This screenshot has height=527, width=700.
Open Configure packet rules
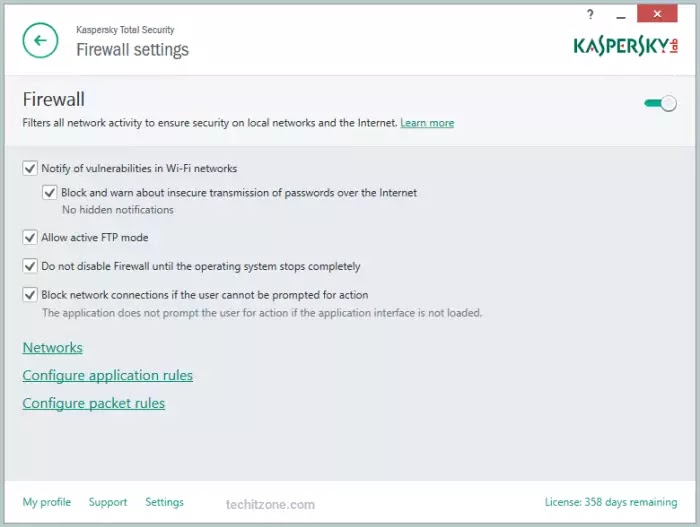[x=94, y=403]
